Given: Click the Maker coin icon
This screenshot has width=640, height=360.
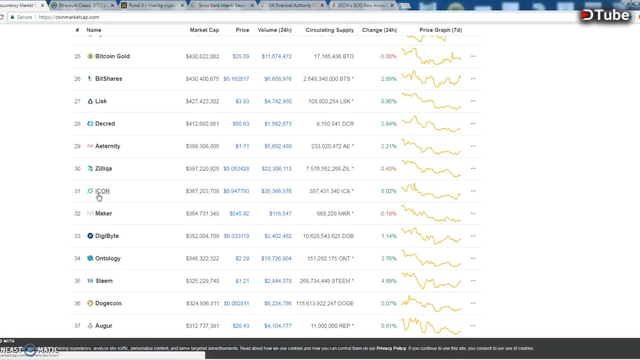Looking at the screenshot, I should pos(90,213).
